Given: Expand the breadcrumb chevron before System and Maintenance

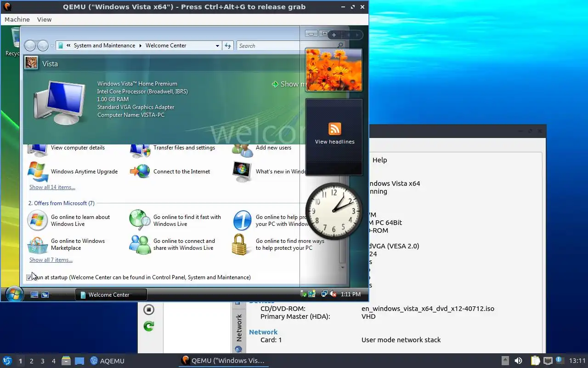Looking at the screenshot, I should [68, 46].
